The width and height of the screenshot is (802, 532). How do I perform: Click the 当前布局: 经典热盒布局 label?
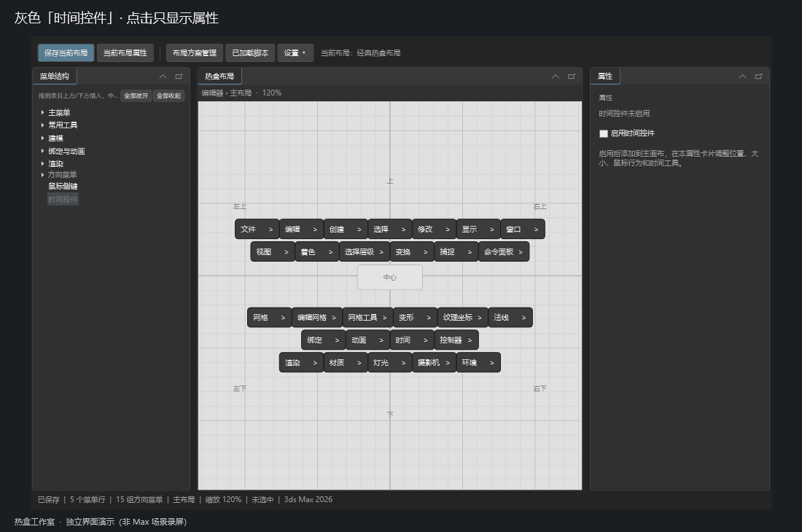[361, 52]
